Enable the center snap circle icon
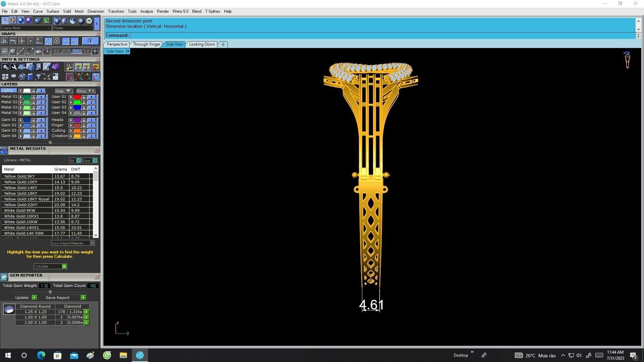644x362 pixels. 57,41
